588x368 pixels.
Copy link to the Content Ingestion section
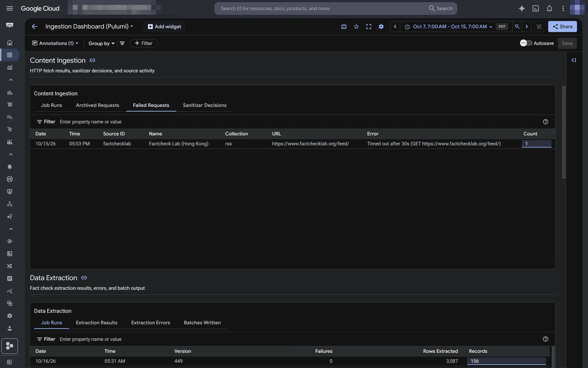pos(92,60)
